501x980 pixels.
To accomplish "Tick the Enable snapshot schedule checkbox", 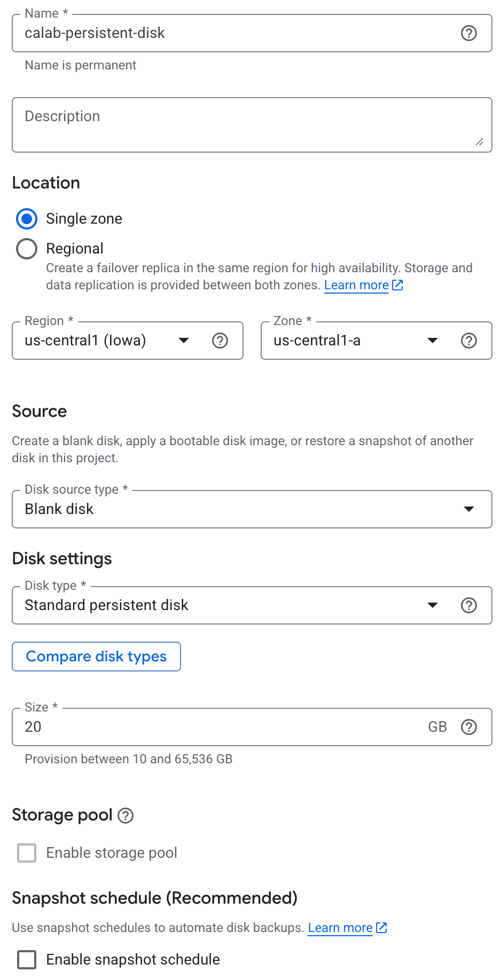I will coord(27,960).
